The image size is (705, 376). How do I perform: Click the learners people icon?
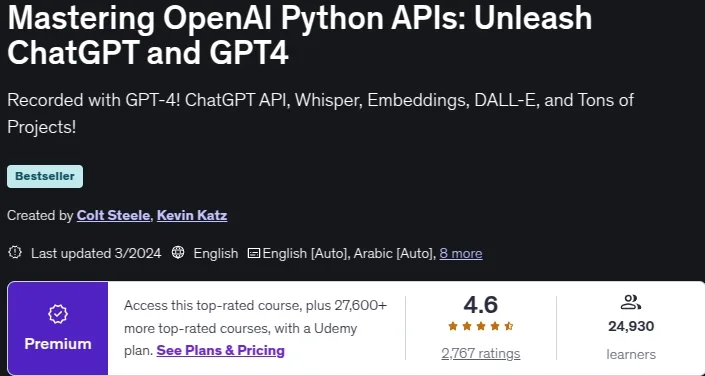click(x=630, y=302)
